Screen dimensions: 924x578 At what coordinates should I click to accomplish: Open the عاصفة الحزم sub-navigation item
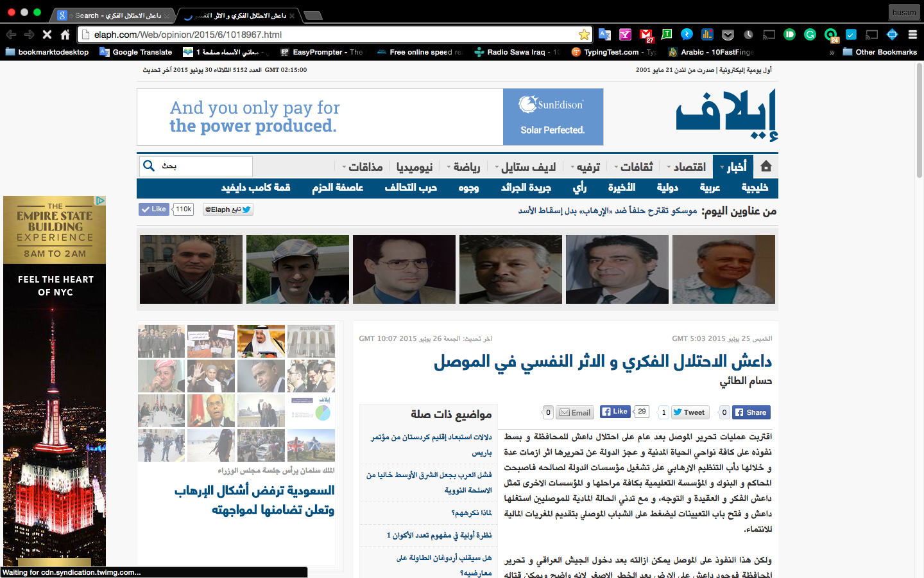click(x=338, y=188)
